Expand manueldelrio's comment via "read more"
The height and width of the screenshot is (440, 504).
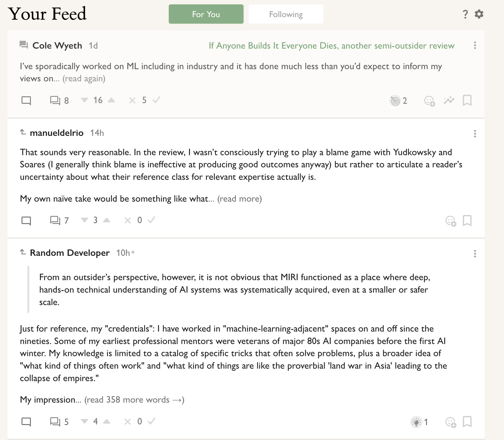(x=240, y=199)
